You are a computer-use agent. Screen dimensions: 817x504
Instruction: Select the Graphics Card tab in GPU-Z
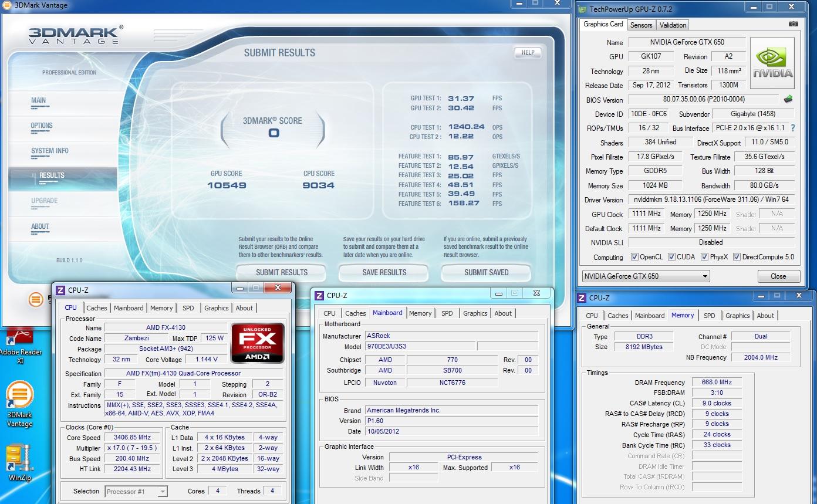pyautogui.click(x=603, y=24)
